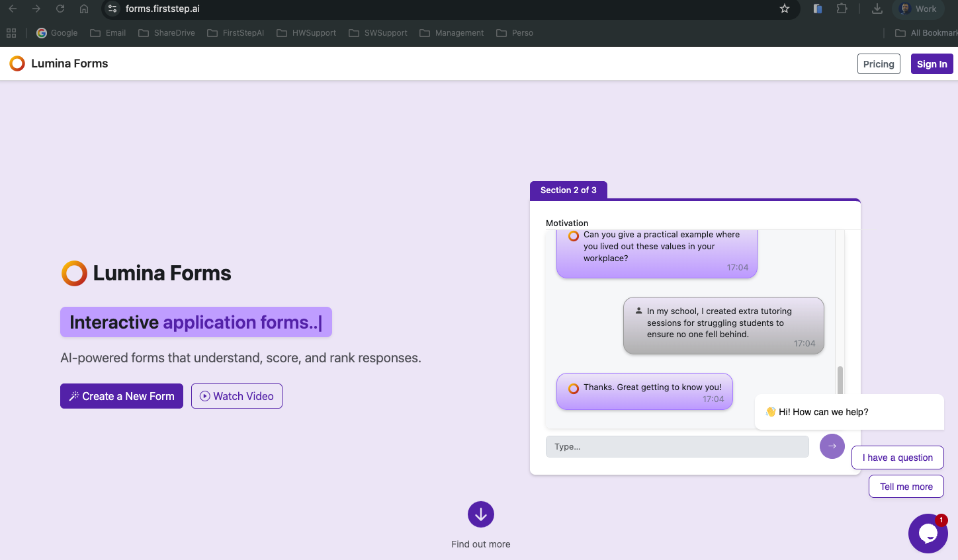Click the Sign In button

point(932,64)
